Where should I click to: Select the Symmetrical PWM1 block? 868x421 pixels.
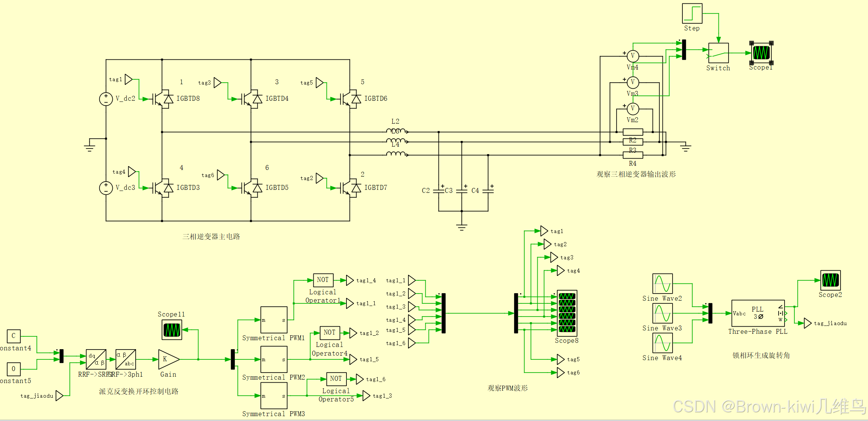(274, 320)
